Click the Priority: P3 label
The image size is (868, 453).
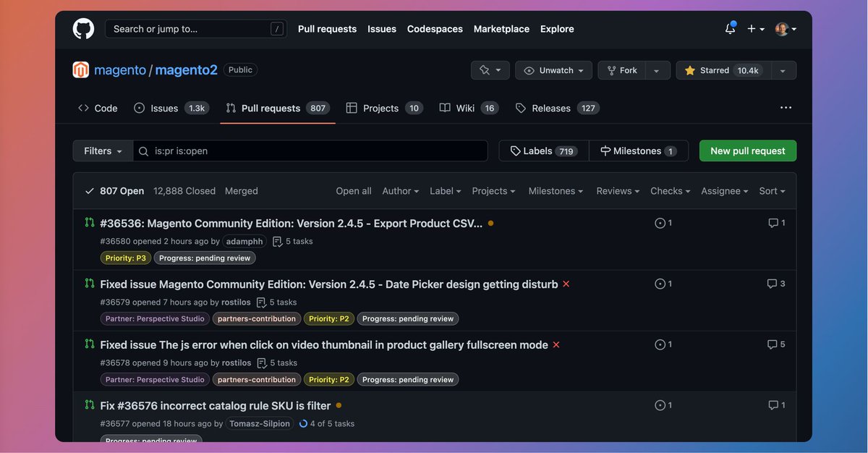[126, 258]
